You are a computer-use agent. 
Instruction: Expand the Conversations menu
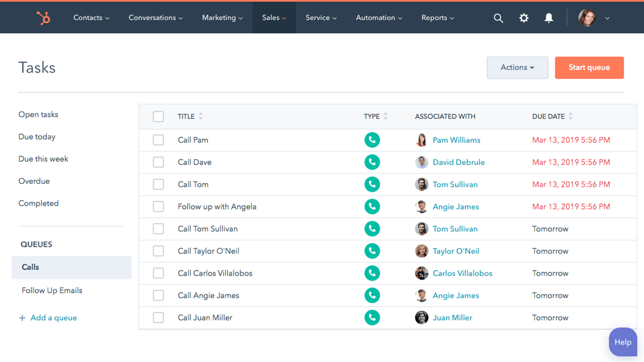click(156, 18)
